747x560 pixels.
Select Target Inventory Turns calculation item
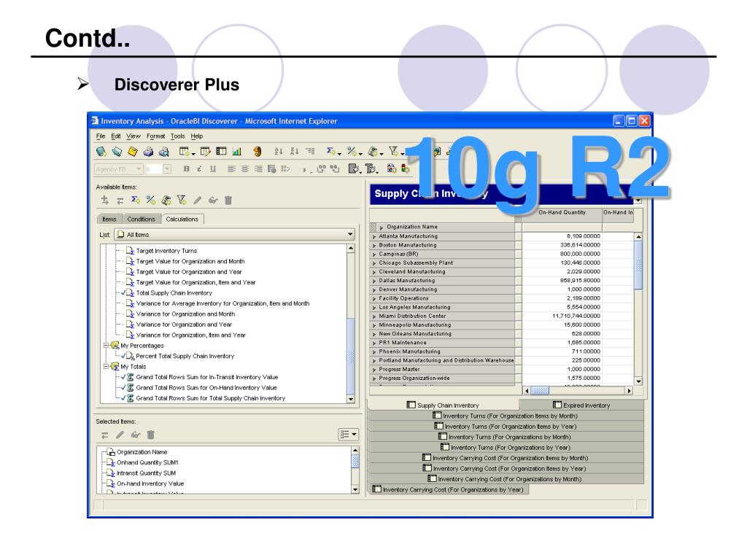[166, 251]
